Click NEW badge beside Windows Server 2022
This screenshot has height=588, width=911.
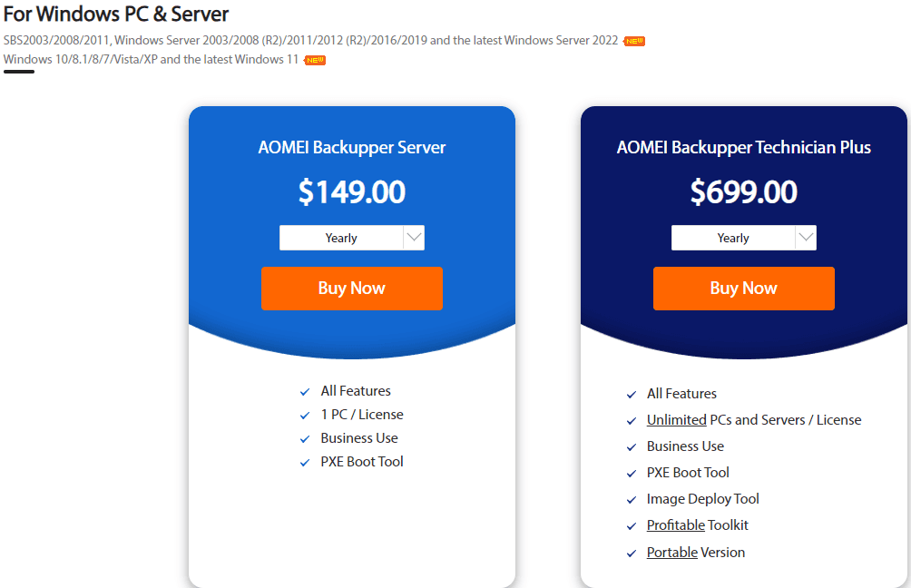tap(634, 41)
